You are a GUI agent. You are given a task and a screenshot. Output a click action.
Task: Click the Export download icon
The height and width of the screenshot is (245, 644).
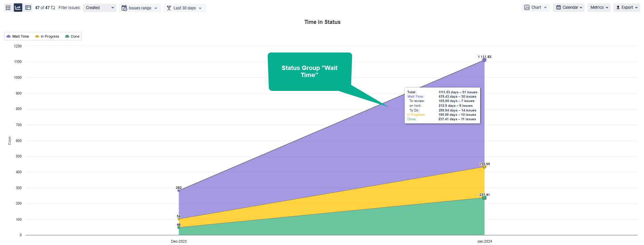618,7
